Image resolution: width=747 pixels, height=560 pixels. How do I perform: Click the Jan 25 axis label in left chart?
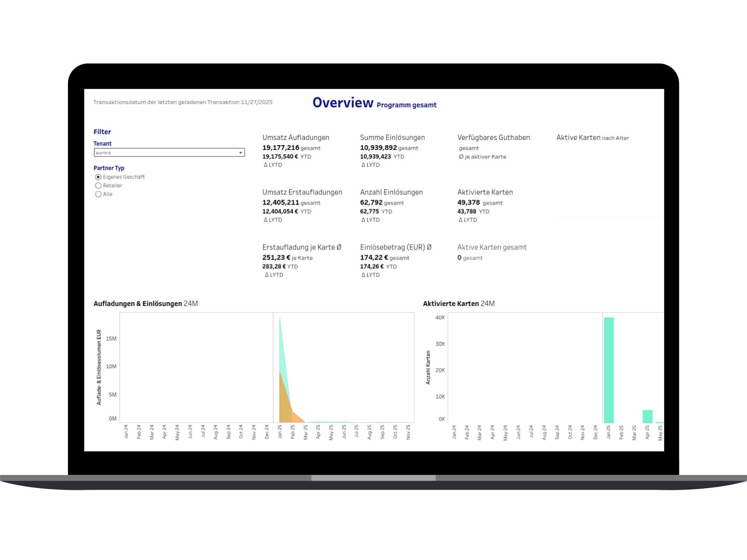pos(280,432)
